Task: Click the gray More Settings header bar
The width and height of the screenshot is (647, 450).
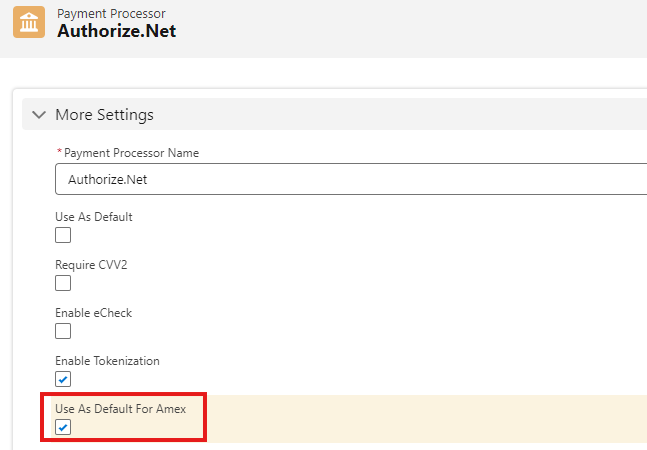Action: pos(400,115)
